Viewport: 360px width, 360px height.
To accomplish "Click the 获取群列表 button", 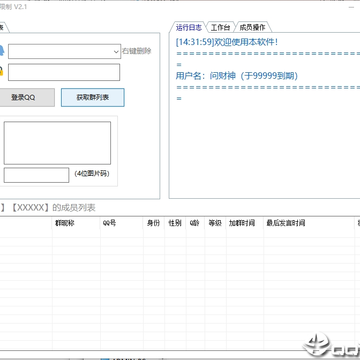I will coord(93,97).
